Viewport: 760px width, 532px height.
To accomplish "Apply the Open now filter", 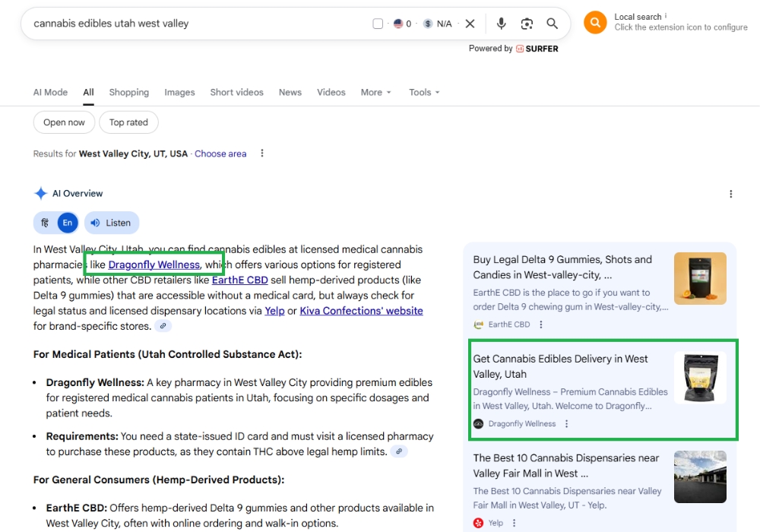I will pos(64,122).
